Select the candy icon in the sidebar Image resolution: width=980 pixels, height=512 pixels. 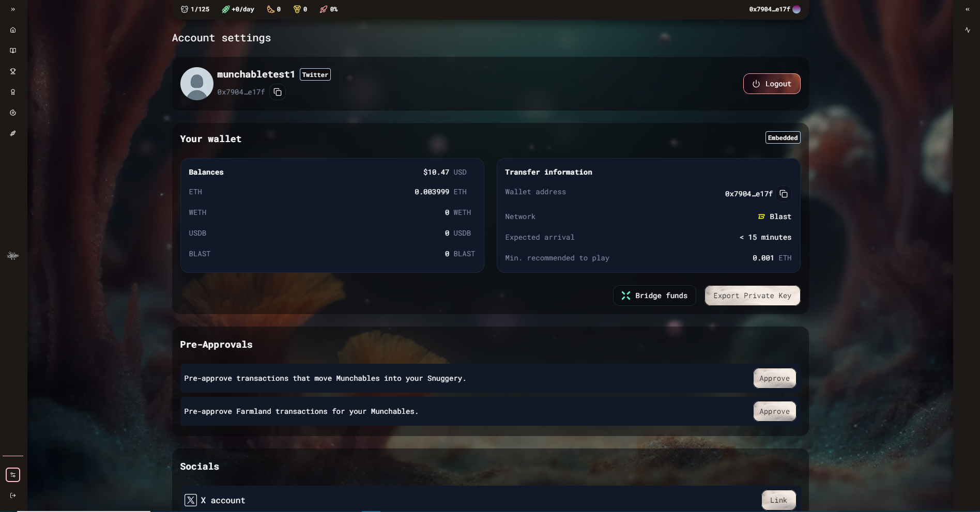click(x=13, y=133)
